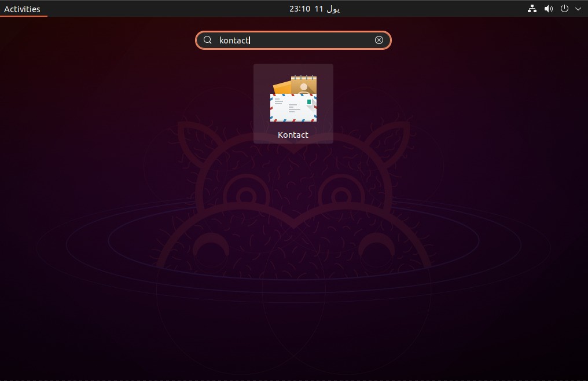Click the power icon in the top bar
This screenshot has height=381, width=588.
coord(564,9)
